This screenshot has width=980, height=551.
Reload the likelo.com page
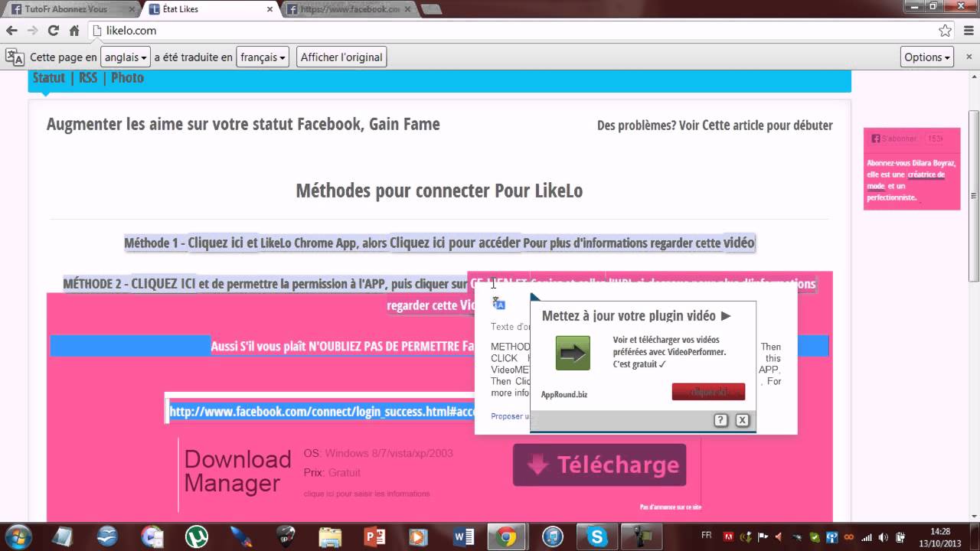tap(53, 31)
